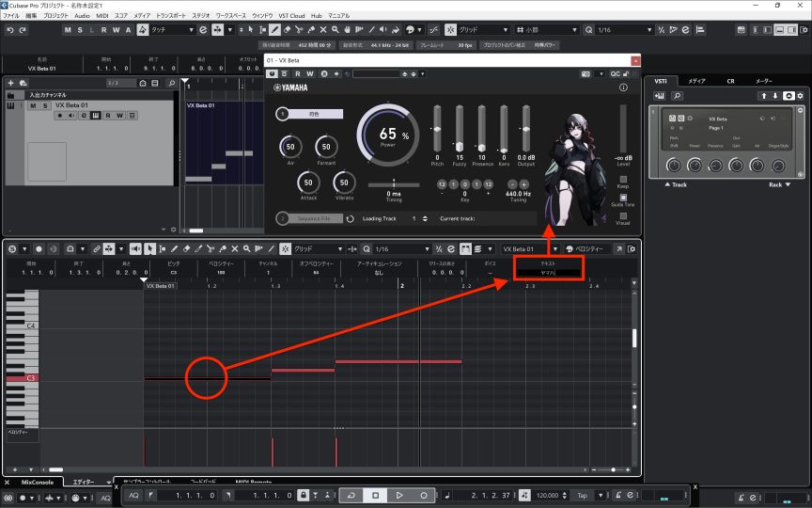
Task: Solo the VX Beta 01 track
Action: (44, 105)
